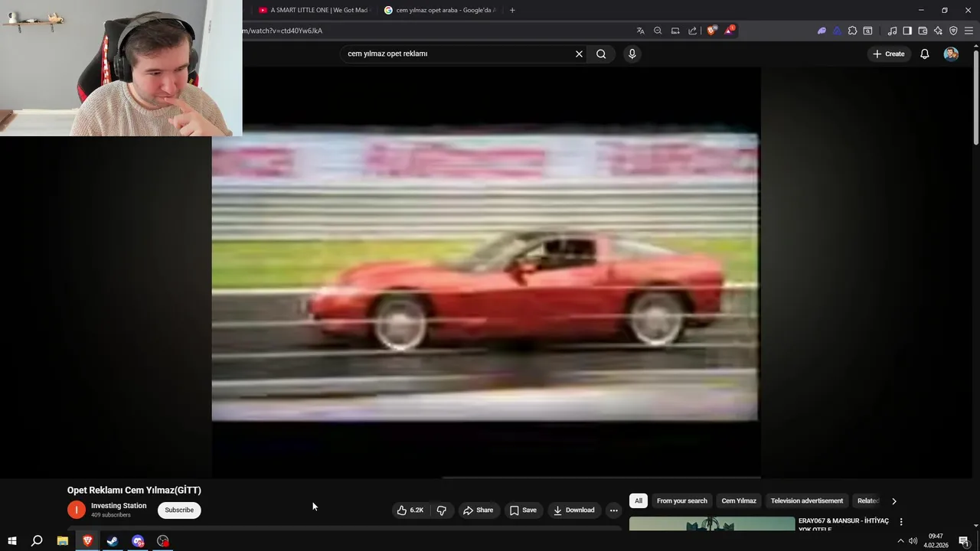Open the Brave VPN shield icon

953,31
